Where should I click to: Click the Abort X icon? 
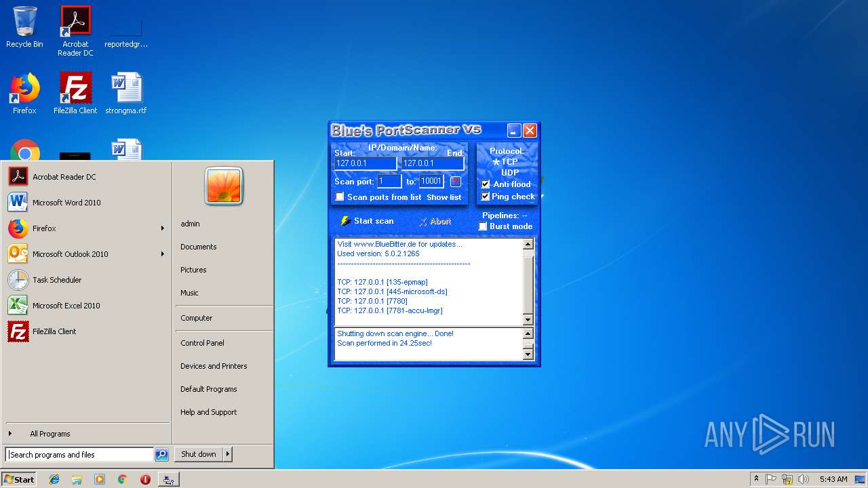click(422, 222)
